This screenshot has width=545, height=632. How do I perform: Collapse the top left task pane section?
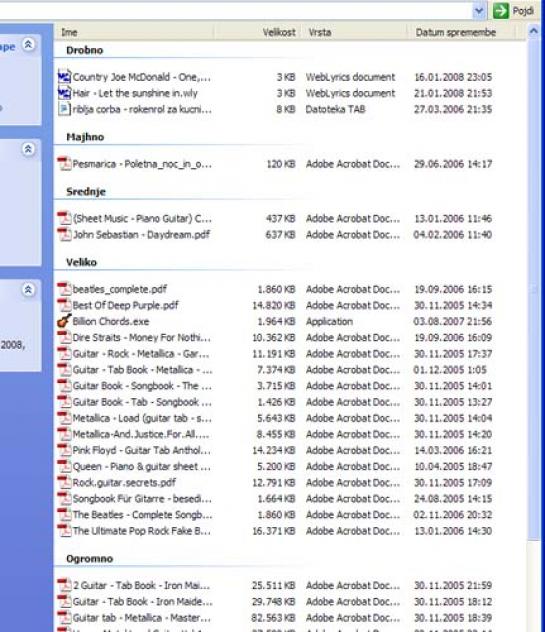coord(28,44)
